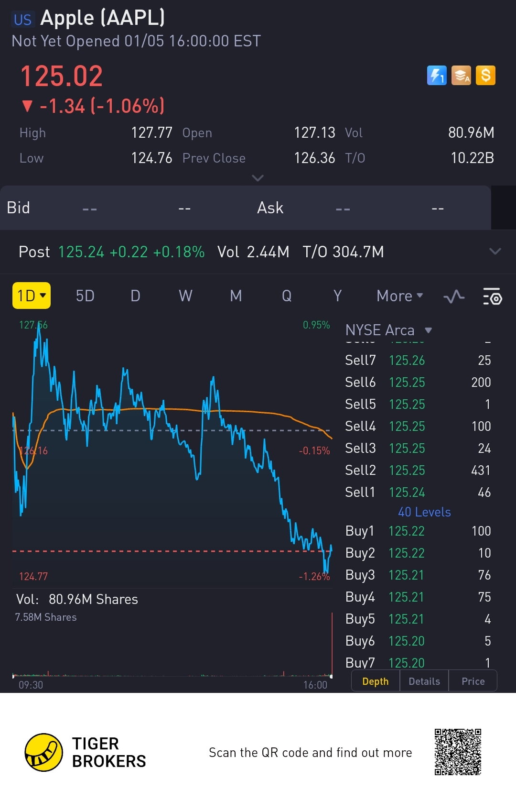Image resolution: width=516 pixels, height=812 pixels.
Task: Switch to the 5D chart period
Action: 85,296
